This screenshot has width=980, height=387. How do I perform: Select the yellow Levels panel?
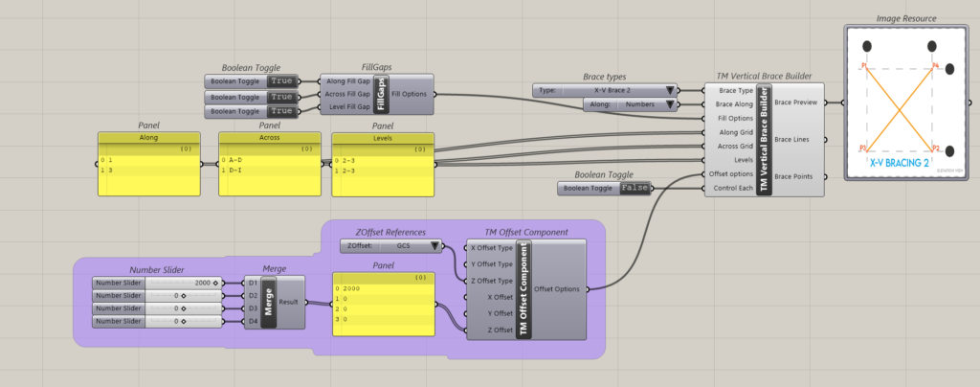click(383, 168)
